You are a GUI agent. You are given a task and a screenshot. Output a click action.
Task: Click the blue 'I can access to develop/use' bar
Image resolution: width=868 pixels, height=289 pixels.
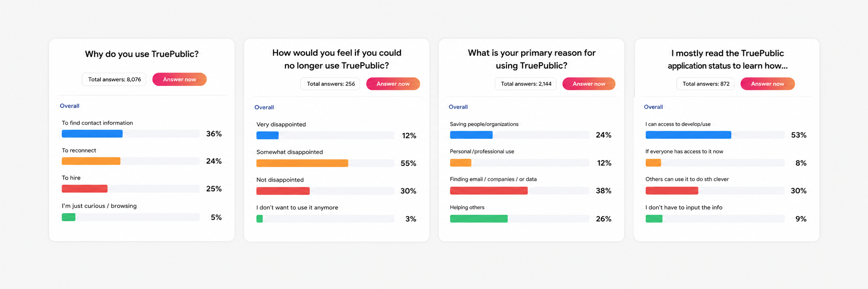tap(688, 135)
